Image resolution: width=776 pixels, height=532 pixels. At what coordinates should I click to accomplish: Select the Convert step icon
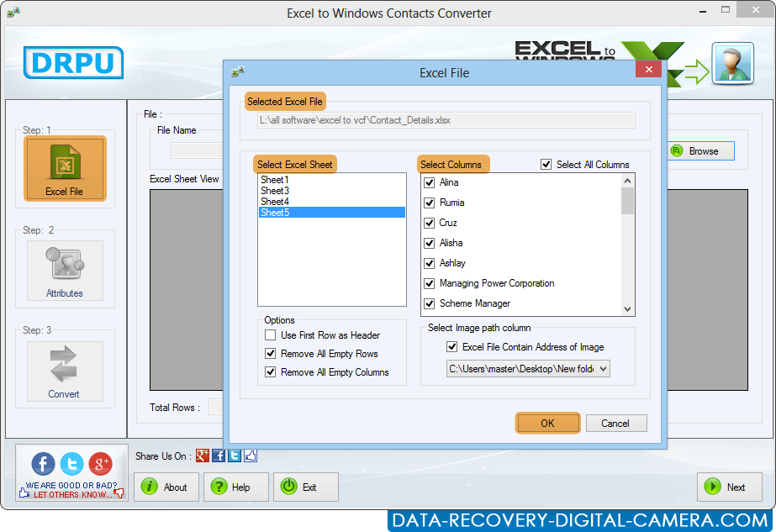pos(65,371)
